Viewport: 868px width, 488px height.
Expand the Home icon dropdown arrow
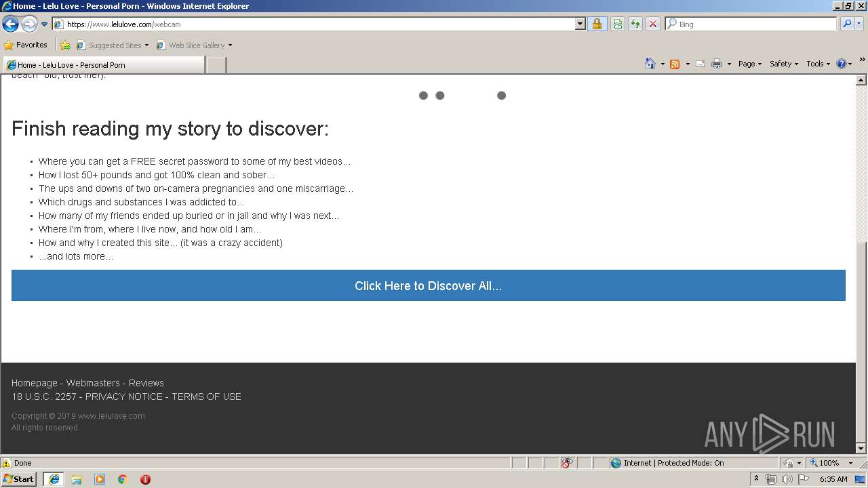tap(663, 64)
